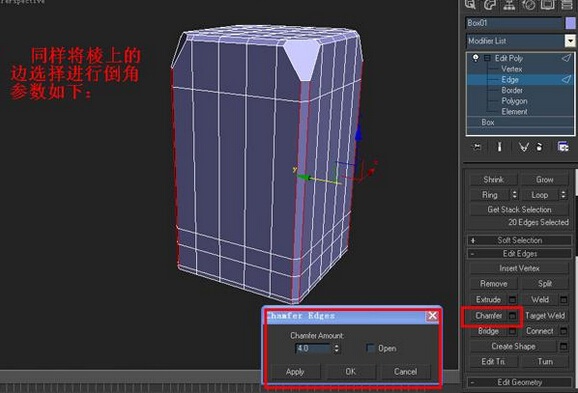This screenshot has width=578, height=393.
Task: Click the Pin Stack icon
Action: coord(477,147)
